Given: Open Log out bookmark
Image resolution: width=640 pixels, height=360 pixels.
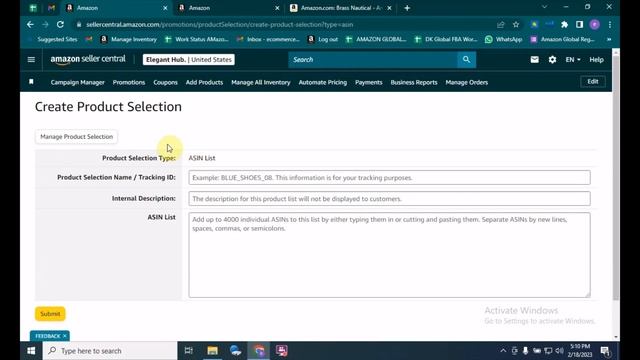Looking at the screenshot, I should [323, 39].
